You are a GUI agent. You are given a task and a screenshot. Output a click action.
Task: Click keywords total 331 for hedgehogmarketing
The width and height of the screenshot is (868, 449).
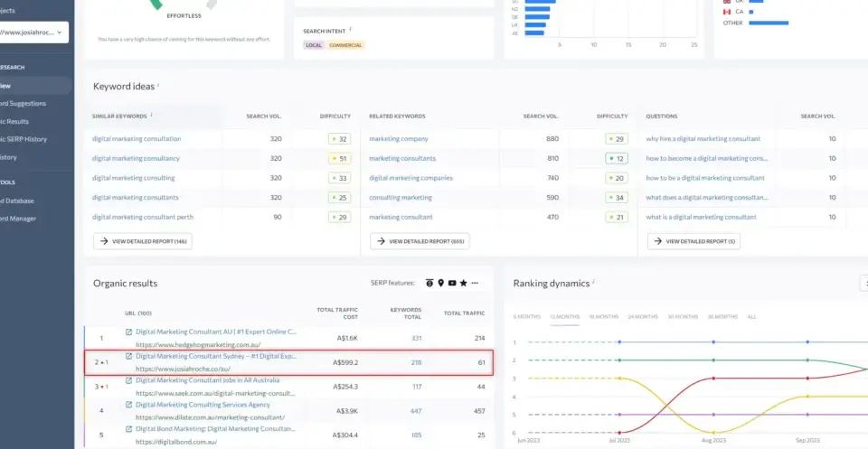[x=416, y=338]
